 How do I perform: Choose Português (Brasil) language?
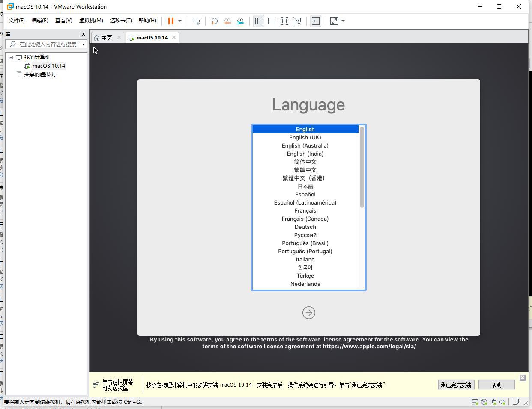pyautogui.click(x=305, y=243)
